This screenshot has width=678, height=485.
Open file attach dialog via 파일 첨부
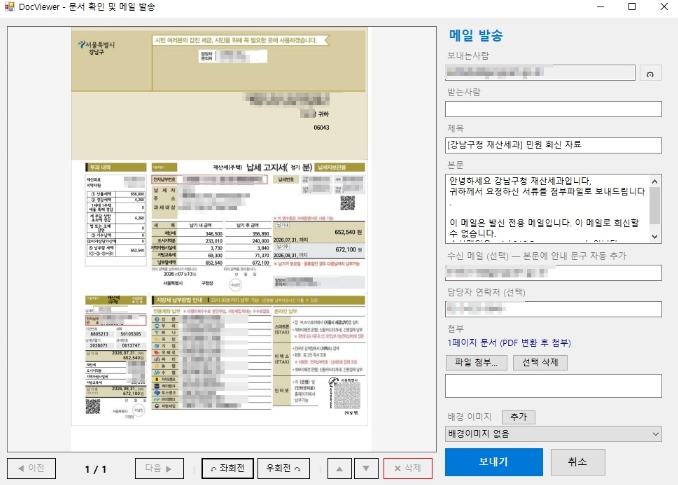click(477, 362)
